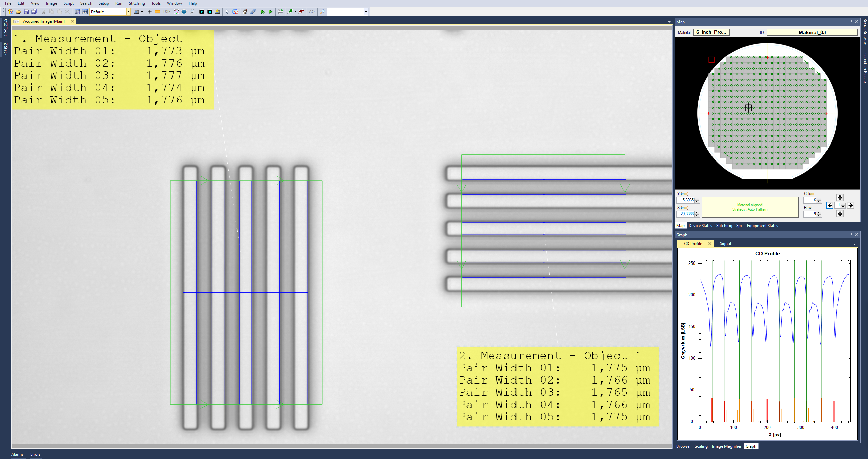The image size is (868, 459).
Task: Click the Save diskette icon
Action: (x=26, y=12)
